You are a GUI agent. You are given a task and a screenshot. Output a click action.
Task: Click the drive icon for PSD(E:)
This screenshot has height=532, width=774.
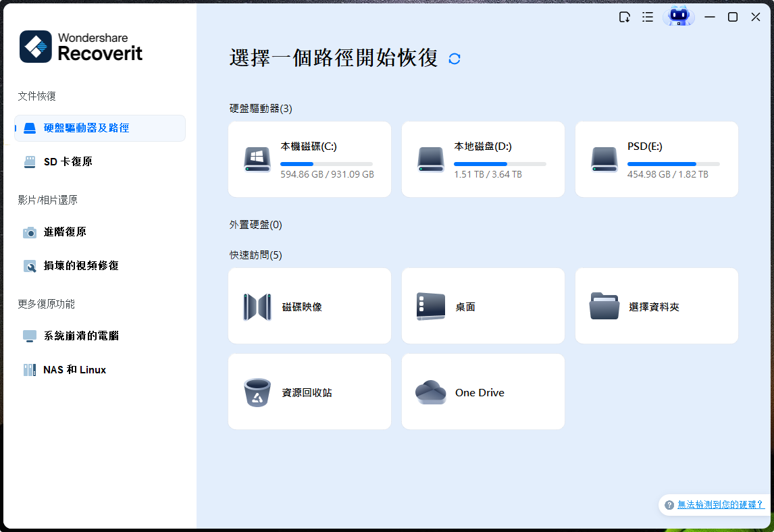tap(604, 160)
